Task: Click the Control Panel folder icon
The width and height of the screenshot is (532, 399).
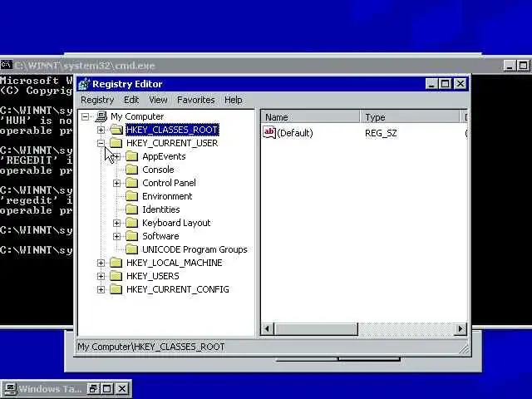Action: coord(131,183)
